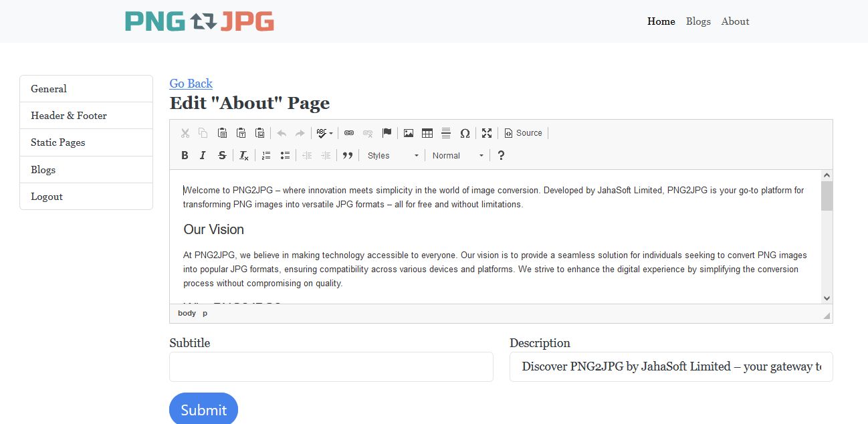The image size is (868, 424).
Task: Click Logout in the sidebar
Action: [86, 197]
